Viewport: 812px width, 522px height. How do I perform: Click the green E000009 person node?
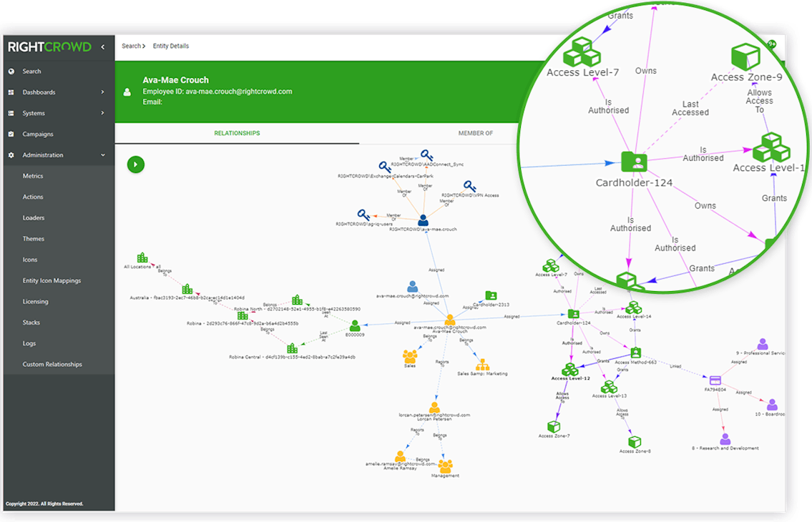(x=354, y=325)
